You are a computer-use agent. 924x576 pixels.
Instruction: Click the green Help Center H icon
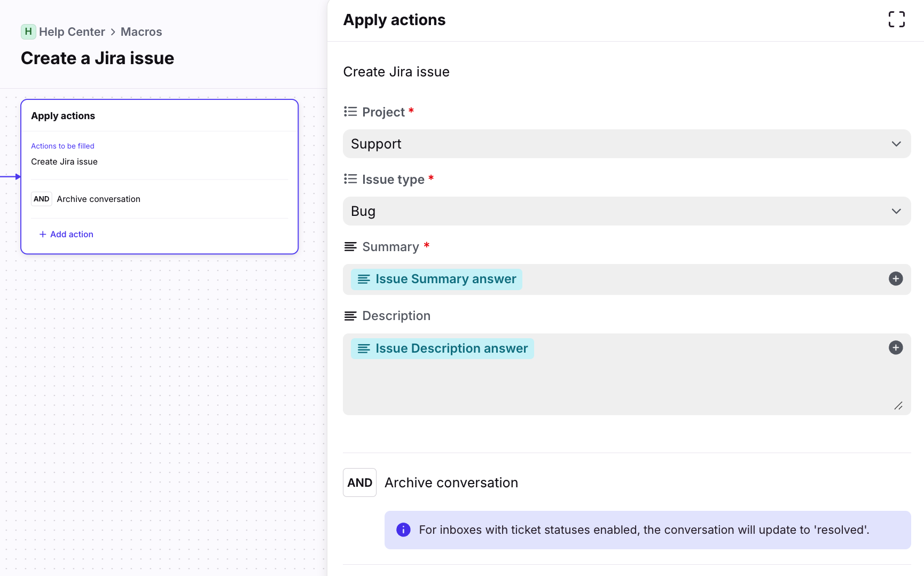pos(28,32)
